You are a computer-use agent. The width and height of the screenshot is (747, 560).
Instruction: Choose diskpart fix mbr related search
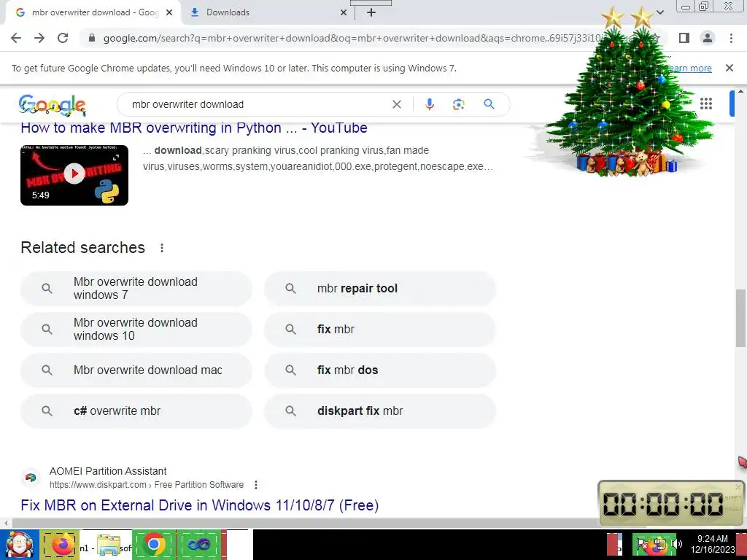tap(380, 411)
